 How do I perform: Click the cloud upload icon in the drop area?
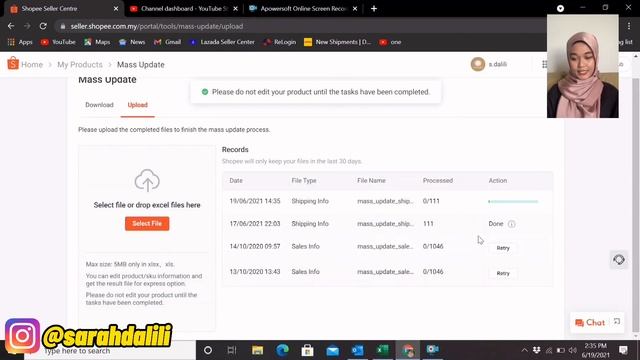(147, 180)
